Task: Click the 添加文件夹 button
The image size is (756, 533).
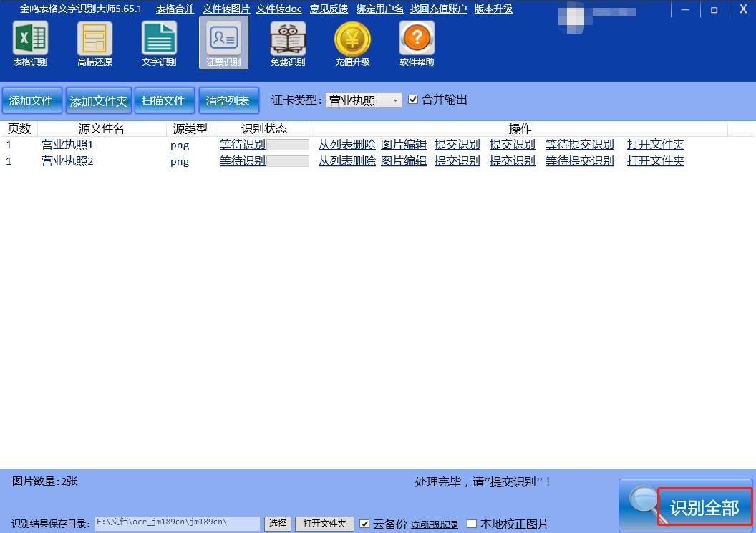Action: (98, 100)
